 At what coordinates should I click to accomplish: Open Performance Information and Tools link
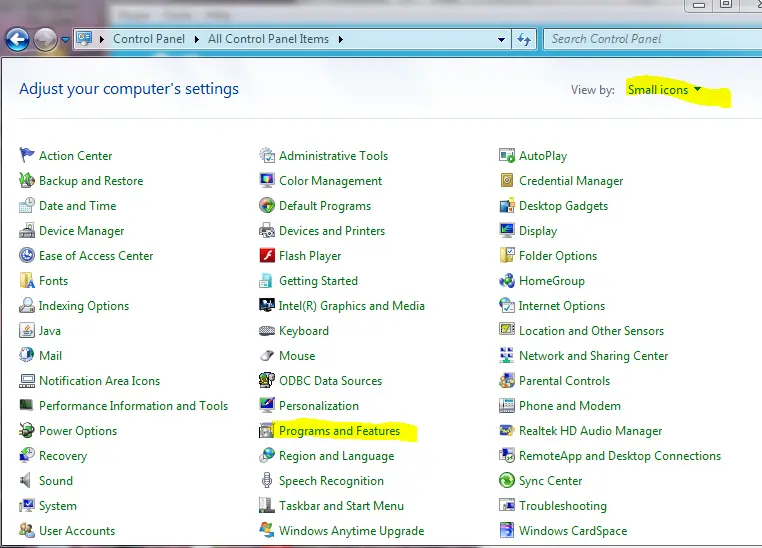pos(133,406)
